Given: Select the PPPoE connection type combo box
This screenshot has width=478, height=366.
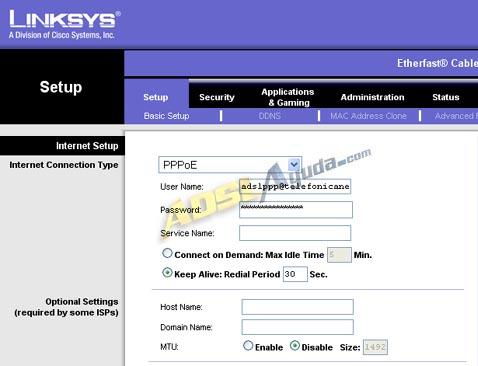Looking at the screenshot, I should tap(230, 165).
